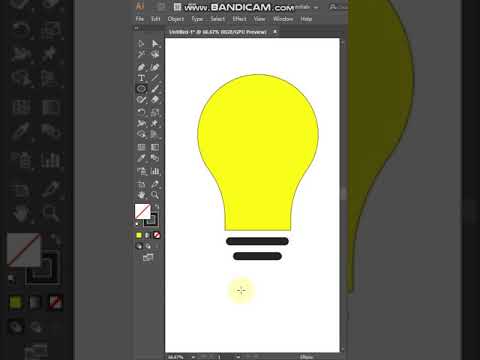480x360 pixels.
Task: Select the Paintbrush tool
Action: click(x=155, y=89)
